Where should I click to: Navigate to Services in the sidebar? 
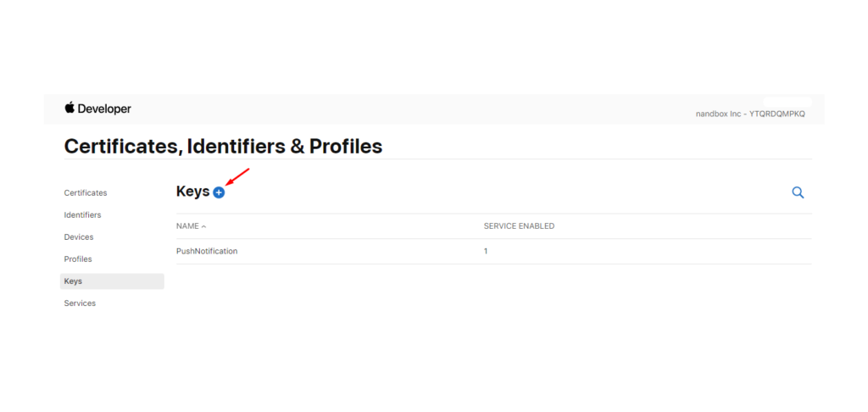click(80, 303)
